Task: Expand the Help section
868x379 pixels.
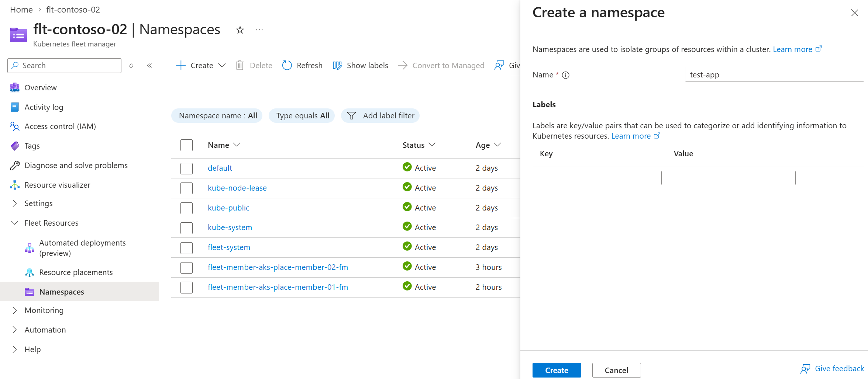Action: click(15, 350)
